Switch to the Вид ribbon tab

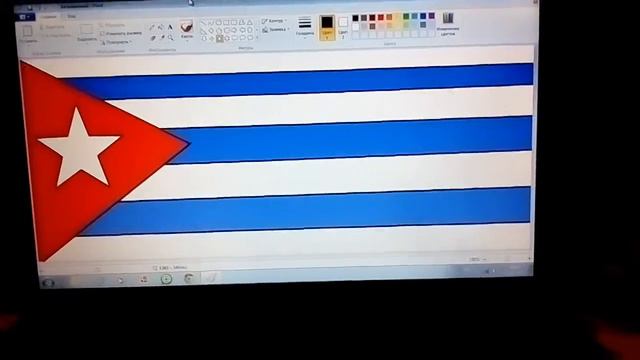pos(71,17)
